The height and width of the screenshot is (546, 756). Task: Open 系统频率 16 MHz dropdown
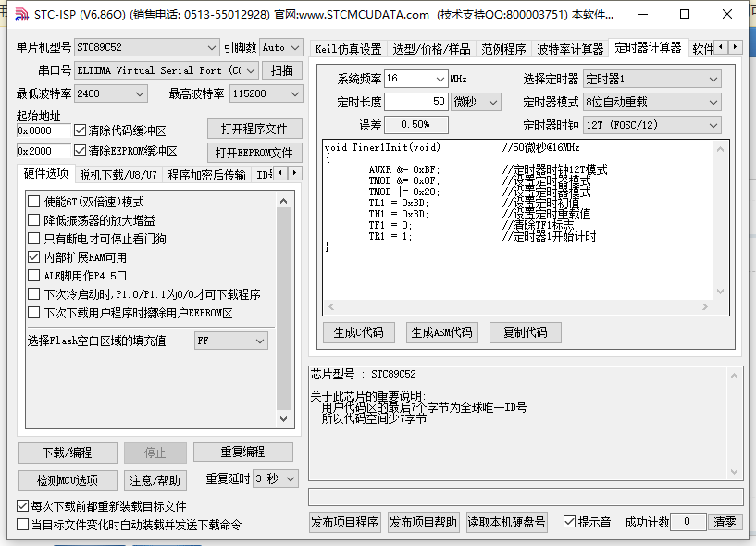[416, 79]
